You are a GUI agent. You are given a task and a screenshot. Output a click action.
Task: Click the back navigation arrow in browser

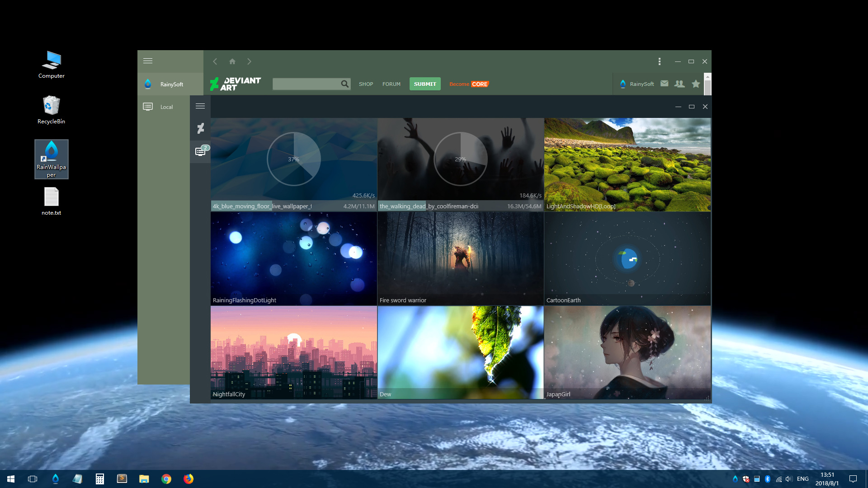tap(216, 61)
